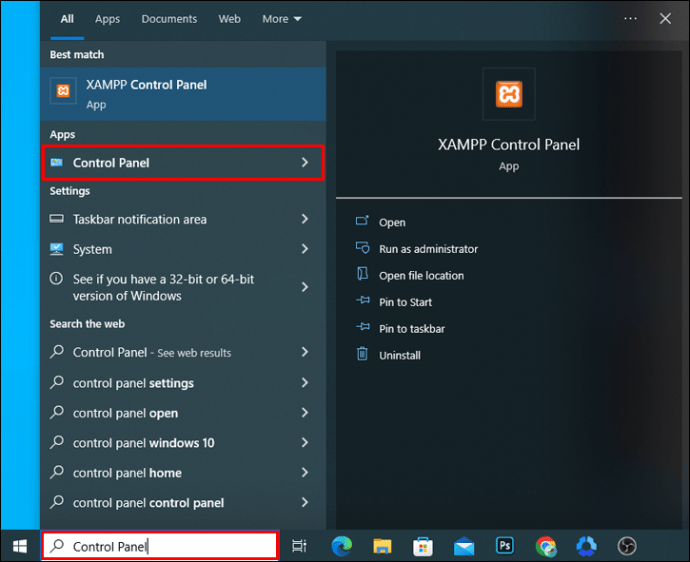Launch Photoshop from taskbar
Image resolution: width=690 pixels, height=562 pixels.
tap(505, 546)
